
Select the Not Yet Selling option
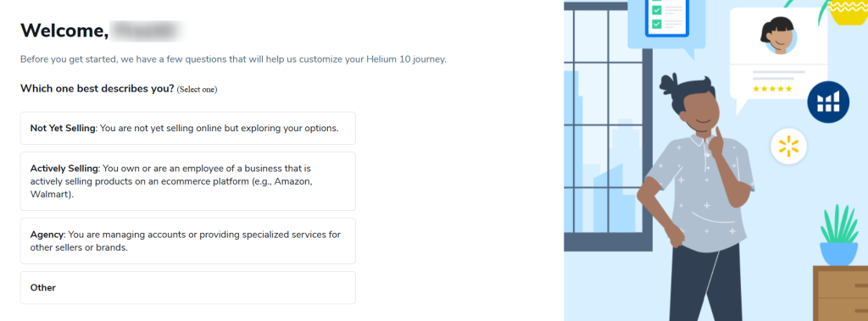point(187,128)
